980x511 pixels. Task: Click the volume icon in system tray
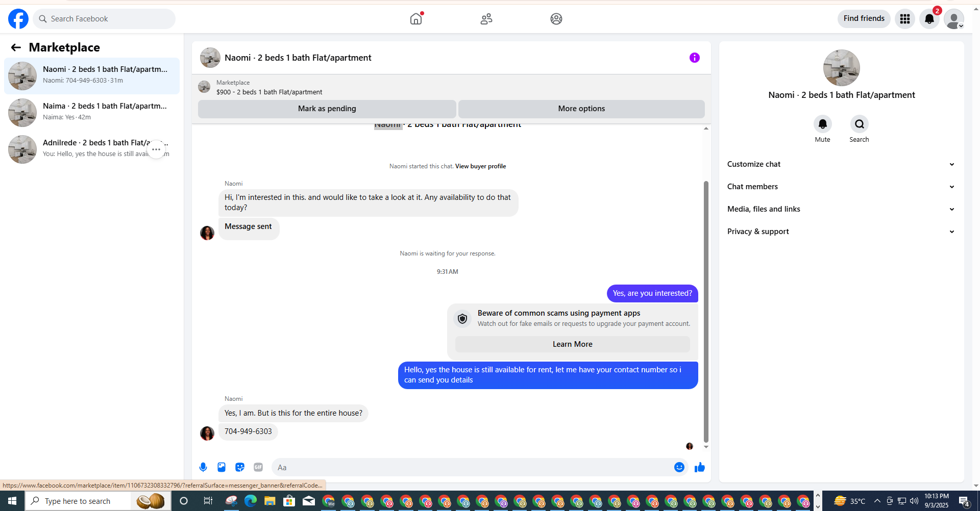[914, 501]
